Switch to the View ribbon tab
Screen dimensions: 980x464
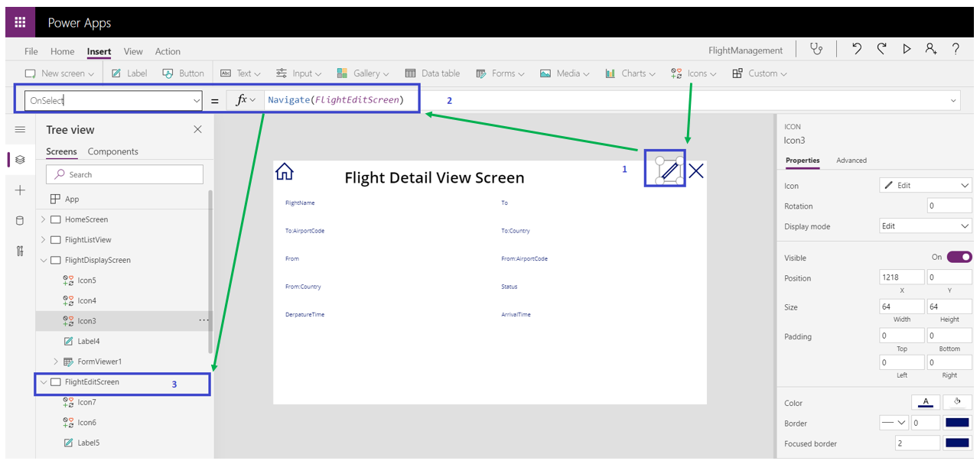(133, 51)
